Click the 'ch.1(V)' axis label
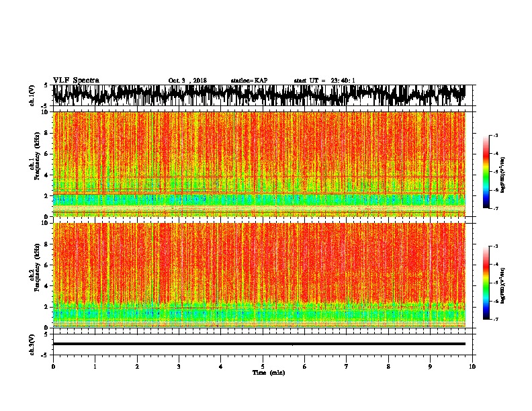Screen dimensions: 532x411 click(x=32, y=95)
